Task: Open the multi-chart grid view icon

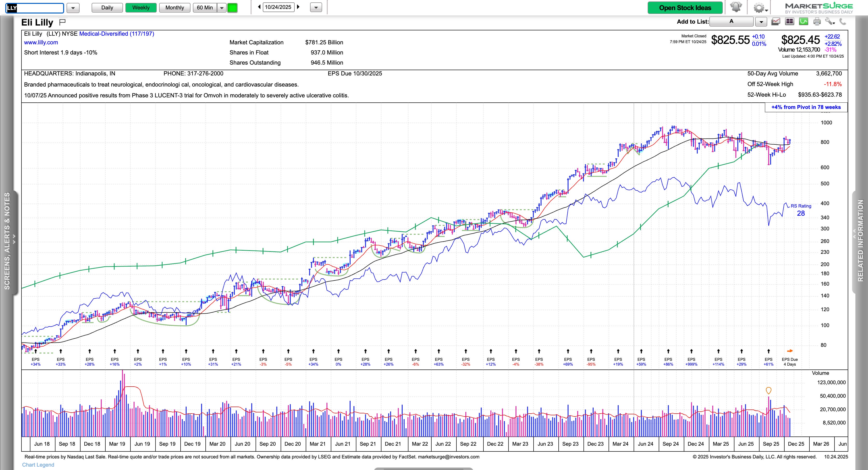Action: coord(789,21)
